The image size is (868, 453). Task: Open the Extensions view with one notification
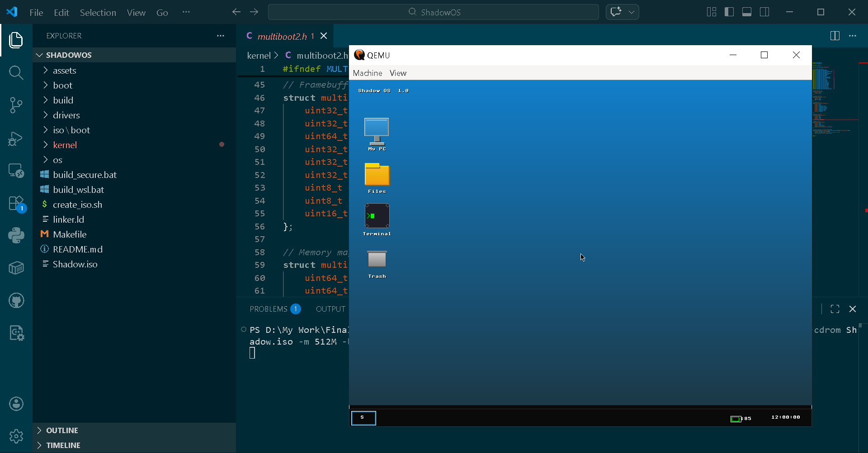click(x=16, y=203)
